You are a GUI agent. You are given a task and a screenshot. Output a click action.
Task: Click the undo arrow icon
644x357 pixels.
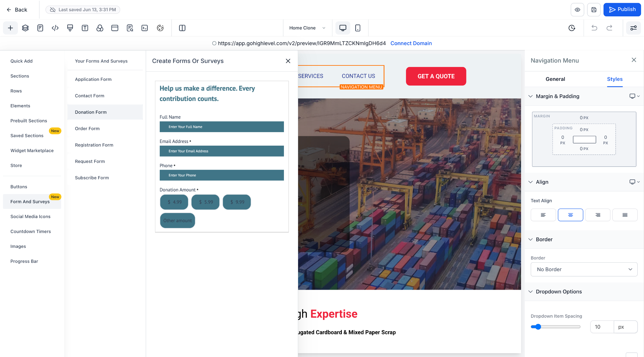point(594,28)
